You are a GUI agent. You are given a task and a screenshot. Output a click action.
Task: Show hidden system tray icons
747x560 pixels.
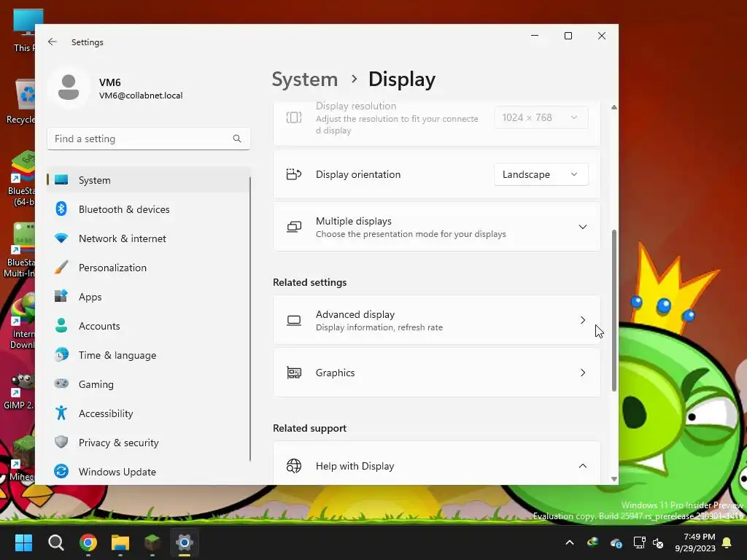pos(569,542)
